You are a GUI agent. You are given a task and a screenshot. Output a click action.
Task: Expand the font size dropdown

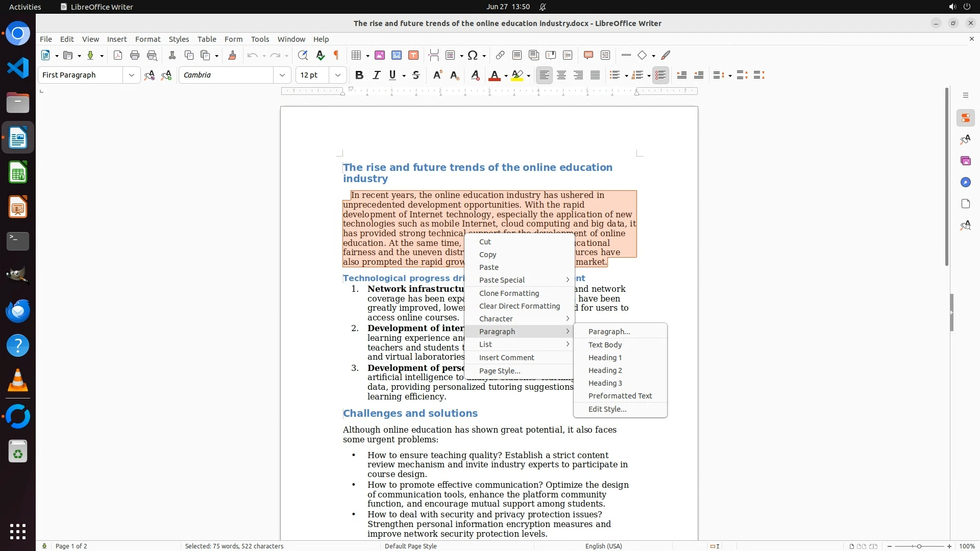point(338,75)
